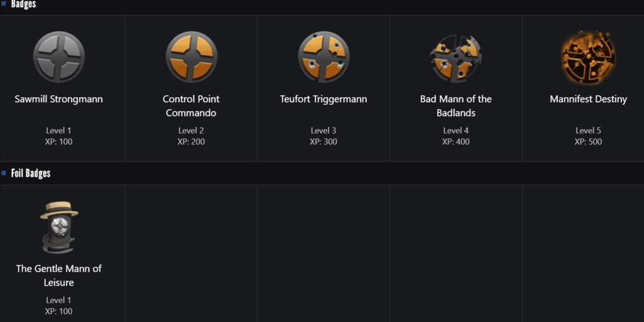
Task: Click the blue marker beside Foil Badges
Action: [x=4, y=173]
